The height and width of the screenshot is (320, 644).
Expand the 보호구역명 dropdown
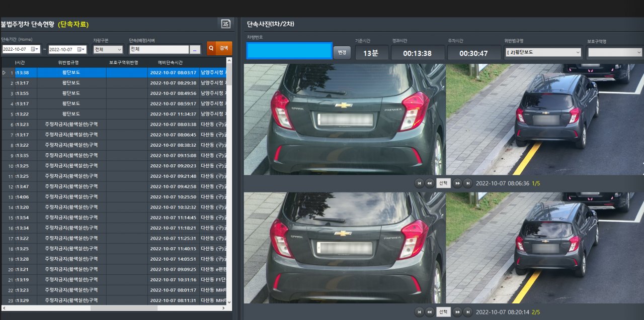639,52
